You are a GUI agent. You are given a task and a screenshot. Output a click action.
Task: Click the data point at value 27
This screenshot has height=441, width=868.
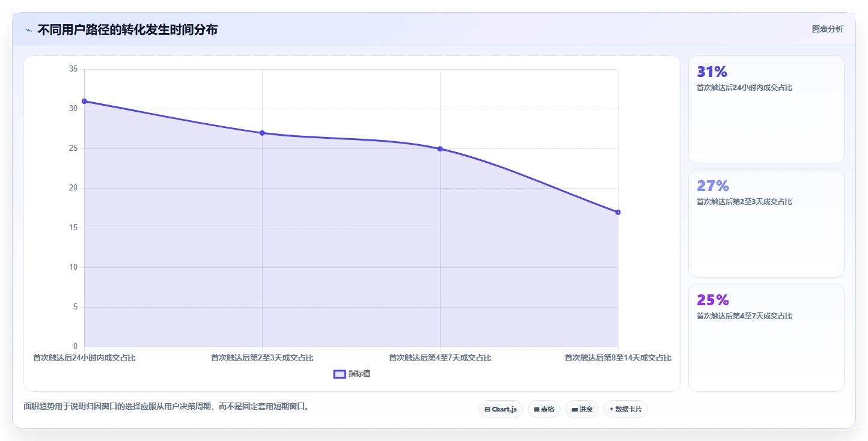262,133
